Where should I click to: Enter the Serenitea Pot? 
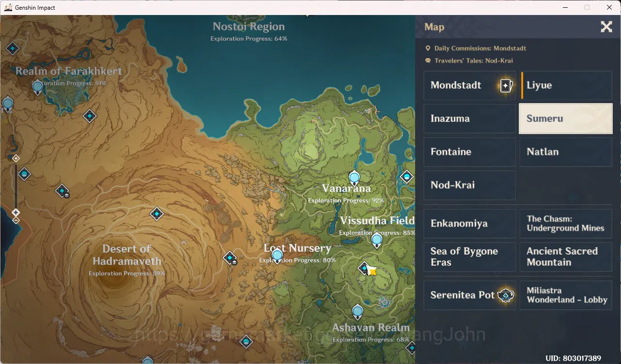click(469, 295)
